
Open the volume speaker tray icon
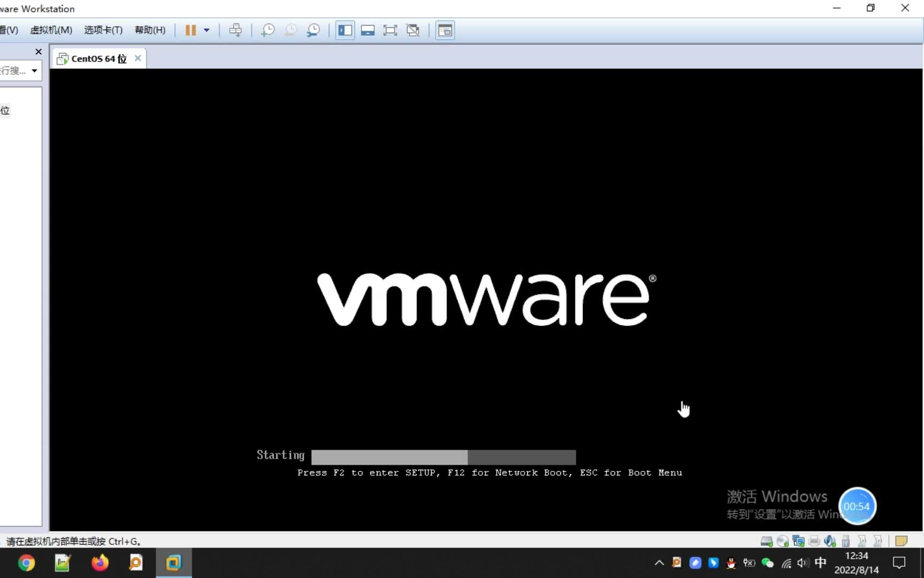click(803, 562)
